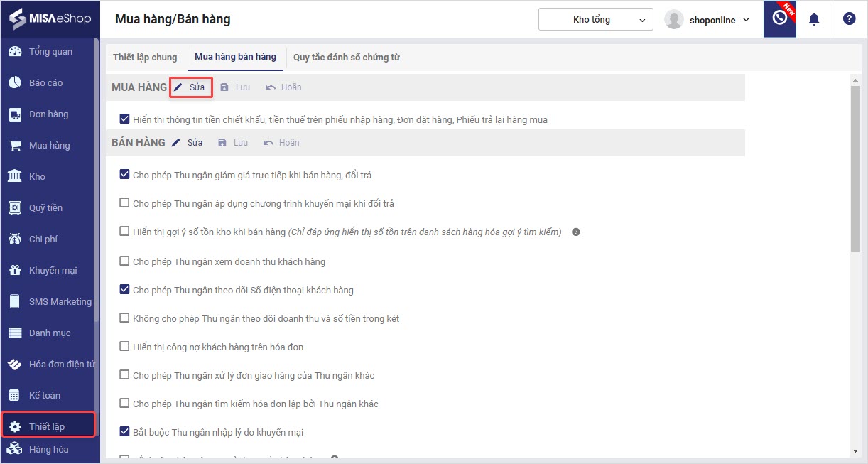This screenshot has height=464, width=868.
Task: Enable áp dụng chương trình khuyến mại khi đổi trả
Action: pyautogui.click(x=125, y=203)
